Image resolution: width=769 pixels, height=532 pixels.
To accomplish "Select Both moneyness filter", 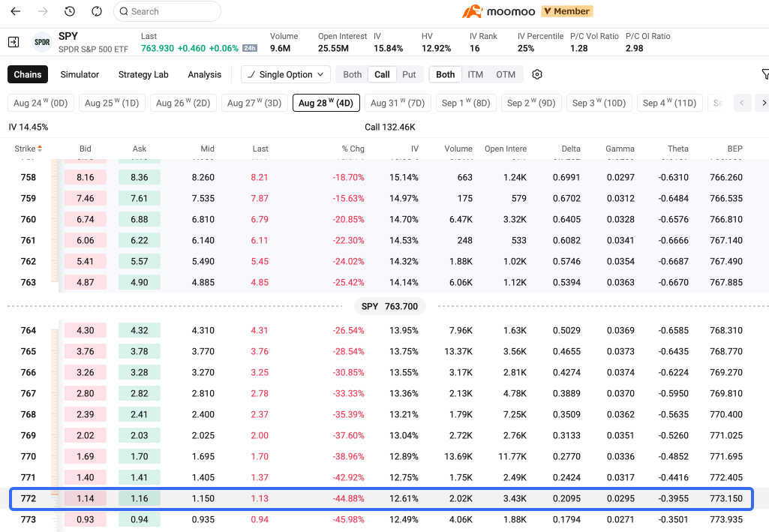I will tap(446, 74).
